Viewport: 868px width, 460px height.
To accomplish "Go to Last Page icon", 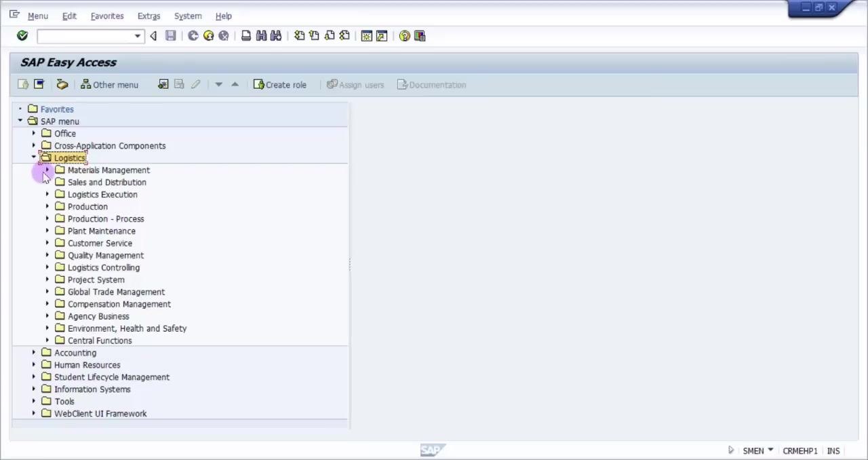I will pos(344,36).
